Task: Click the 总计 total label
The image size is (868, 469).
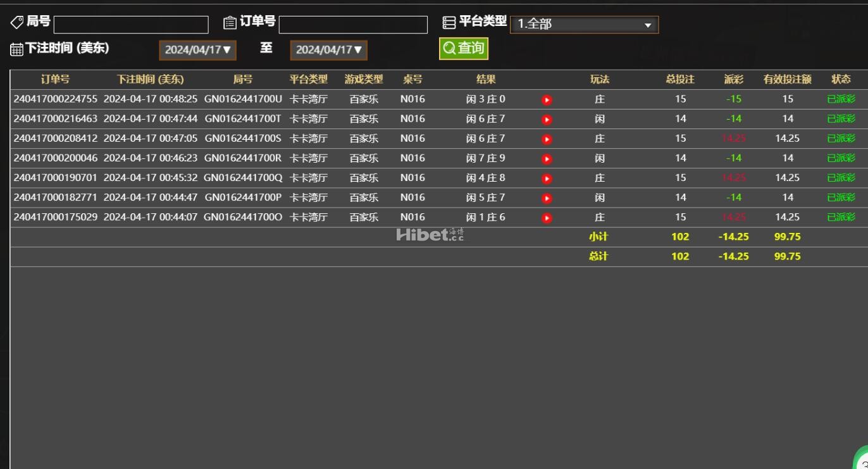Action: click(x=598, y=256)
